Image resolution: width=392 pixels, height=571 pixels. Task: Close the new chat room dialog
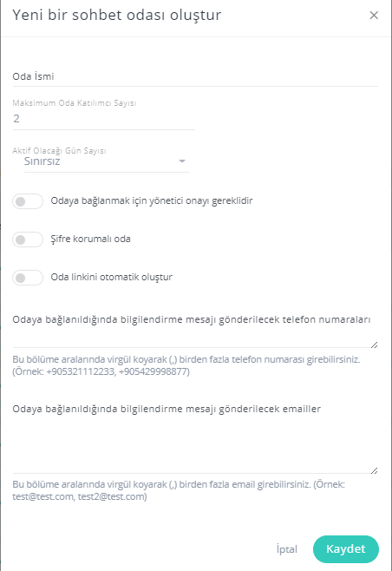click(x=374, y=16)
